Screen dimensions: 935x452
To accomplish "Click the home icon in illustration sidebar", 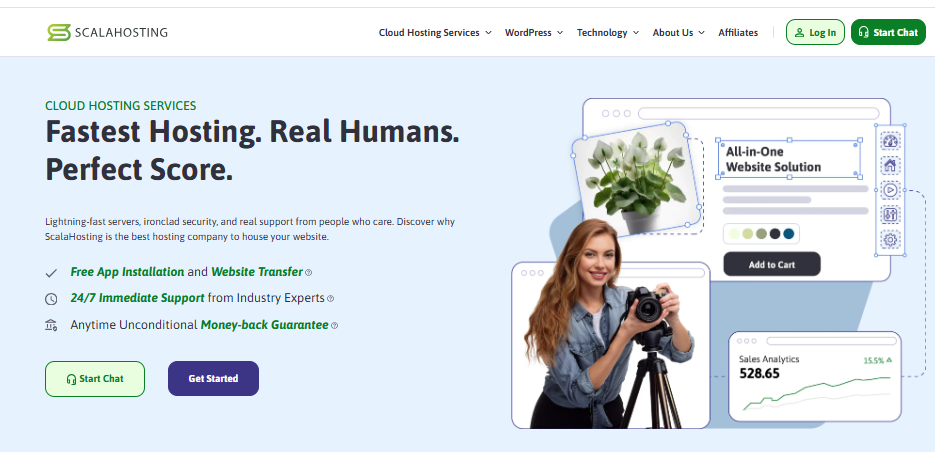I will [890, 165].
